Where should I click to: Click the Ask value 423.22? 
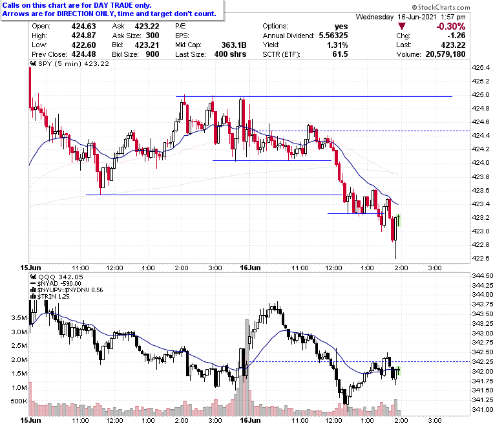(x=147, y=26)
